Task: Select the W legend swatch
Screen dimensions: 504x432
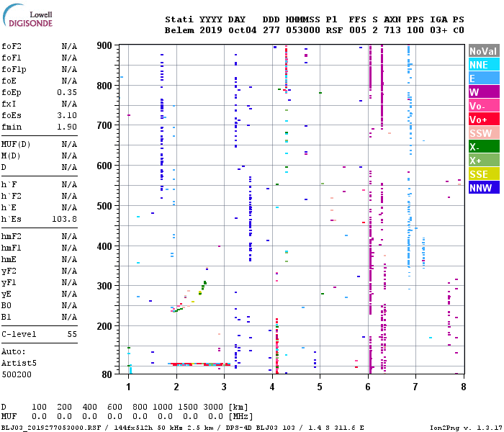Action: coord(484,92)
